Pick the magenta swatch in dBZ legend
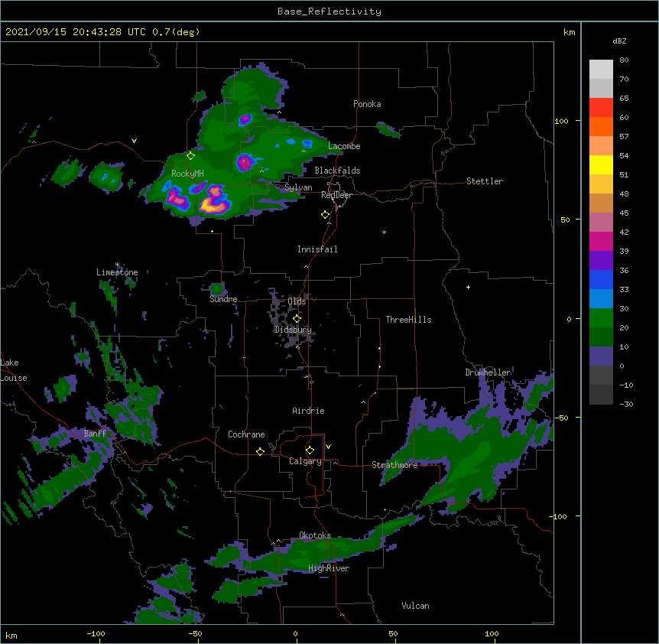 [601, 241]
